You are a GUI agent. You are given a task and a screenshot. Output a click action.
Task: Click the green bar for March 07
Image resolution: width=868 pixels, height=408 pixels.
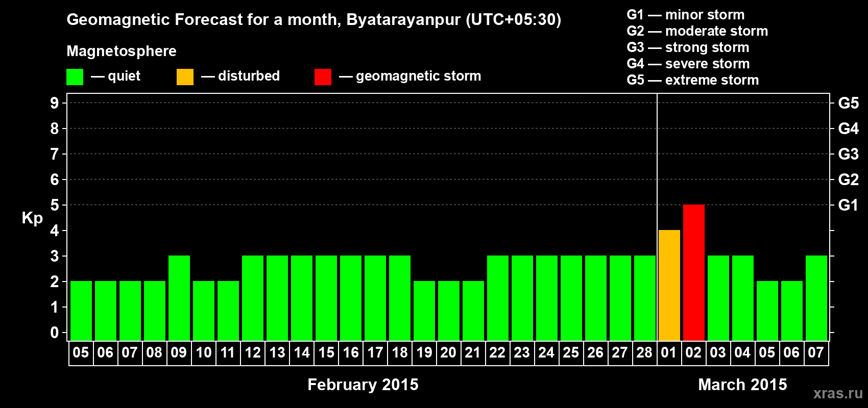coord(816,298)
